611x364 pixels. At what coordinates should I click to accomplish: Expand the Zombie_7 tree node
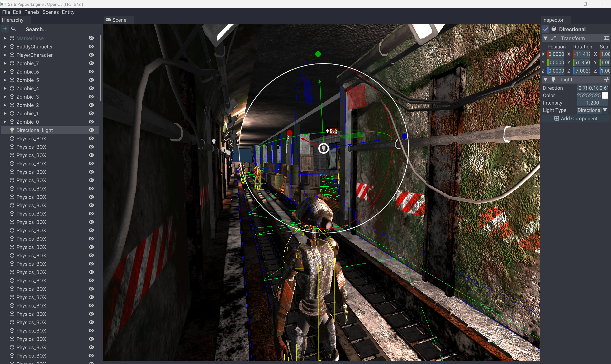tap(5, 63)
